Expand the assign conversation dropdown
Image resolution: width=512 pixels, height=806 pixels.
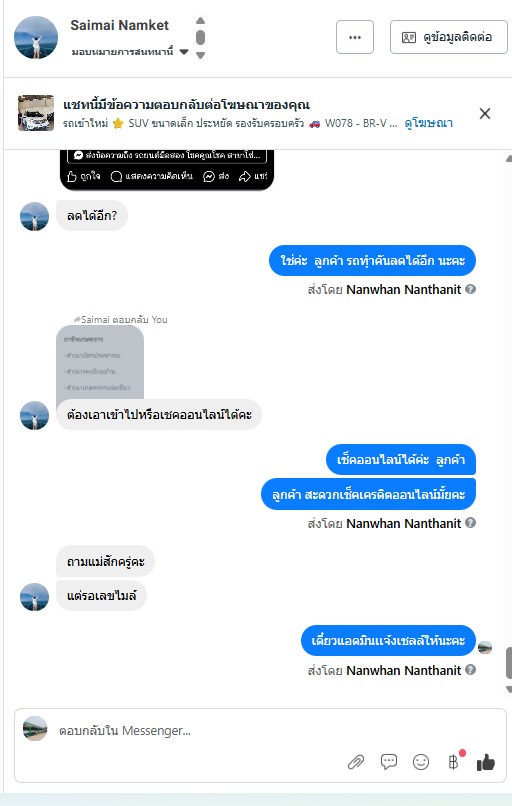(x=184, y=51)
